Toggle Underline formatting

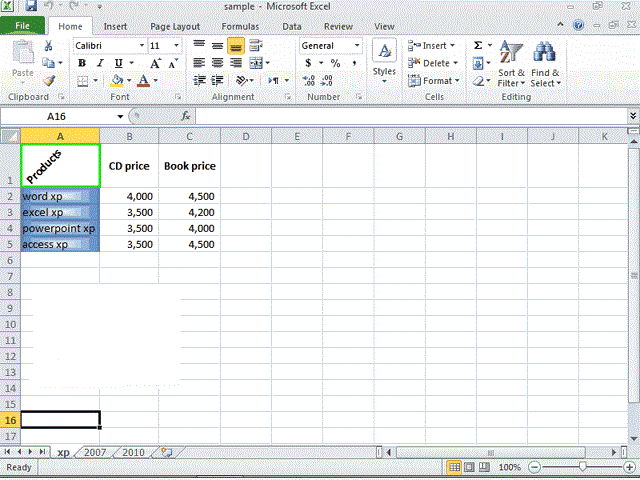[118, 63]
